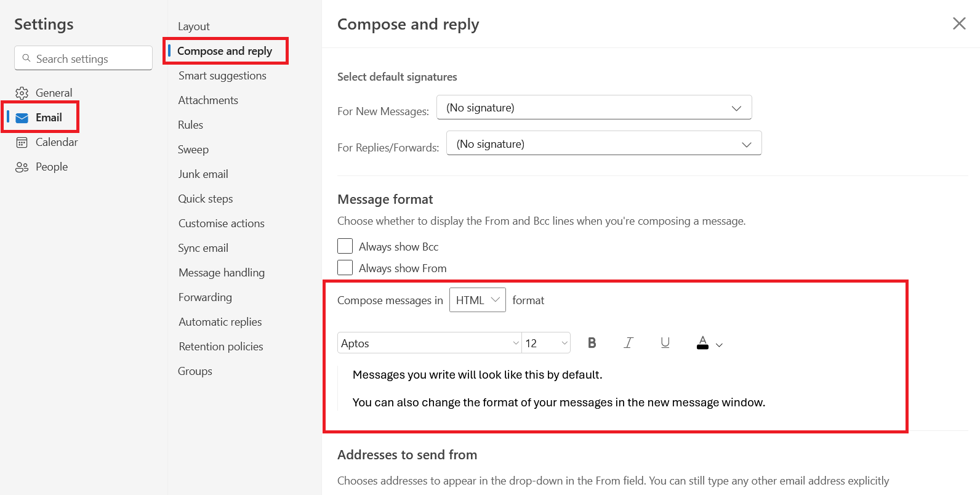This screenshot has width=980, height=495.
Task: Open Retention policies settings
Action: 220,347
